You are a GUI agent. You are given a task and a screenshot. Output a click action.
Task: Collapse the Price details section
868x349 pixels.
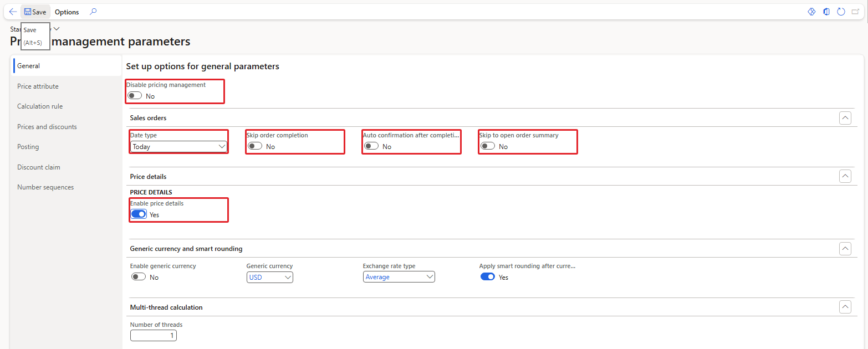click(845, 177)
